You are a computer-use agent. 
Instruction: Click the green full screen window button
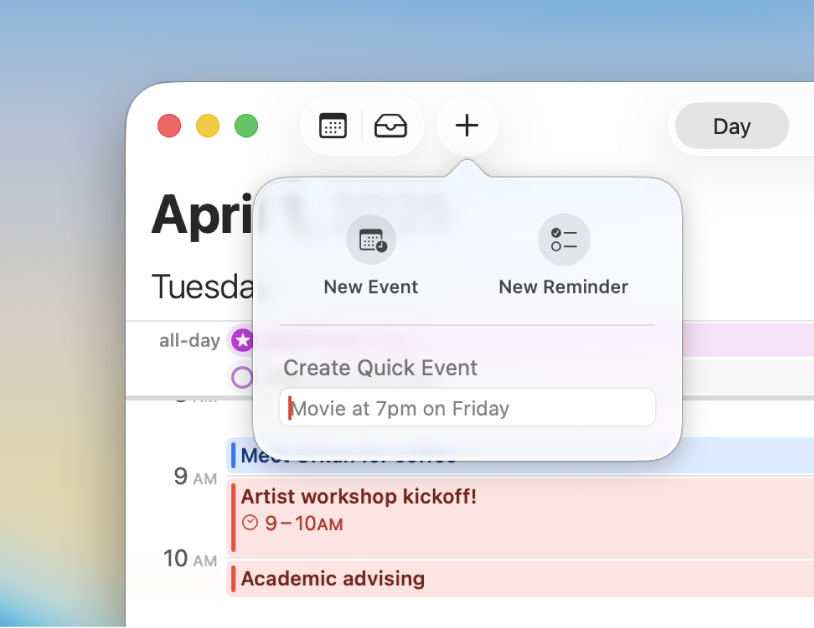click(x=246, y=126)
